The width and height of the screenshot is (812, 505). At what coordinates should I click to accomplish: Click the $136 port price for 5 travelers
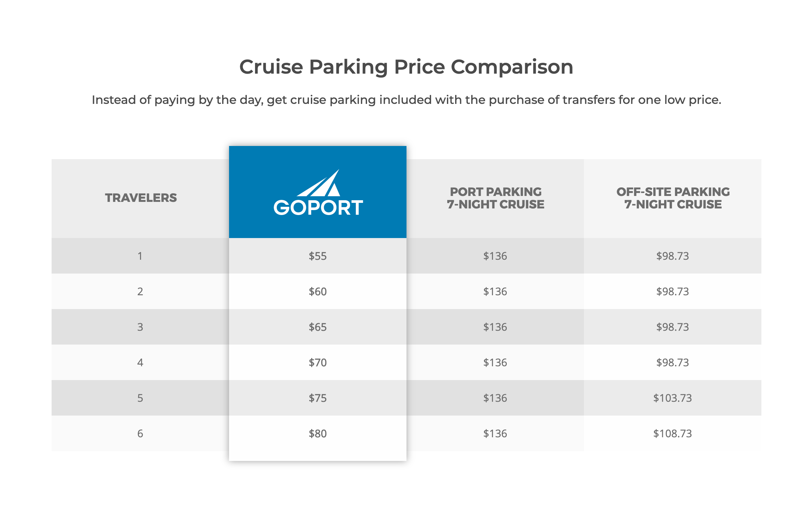point(495,398)
